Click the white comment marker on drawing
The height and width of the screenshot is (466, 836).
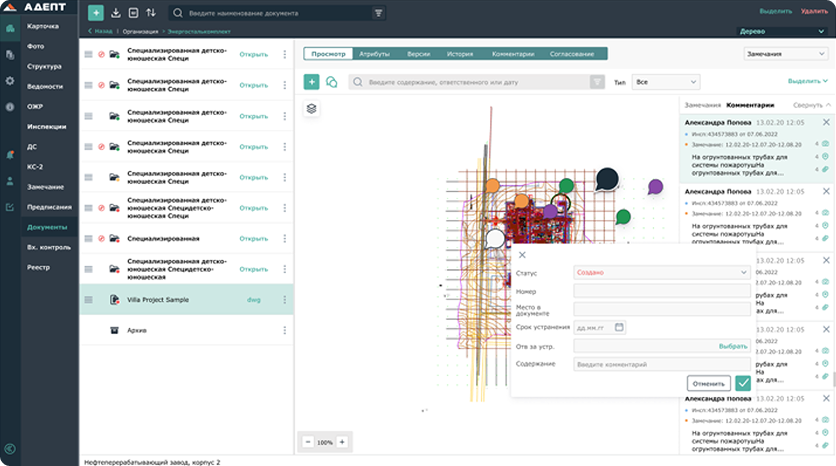pyautogui.click(x=495, y=238)
